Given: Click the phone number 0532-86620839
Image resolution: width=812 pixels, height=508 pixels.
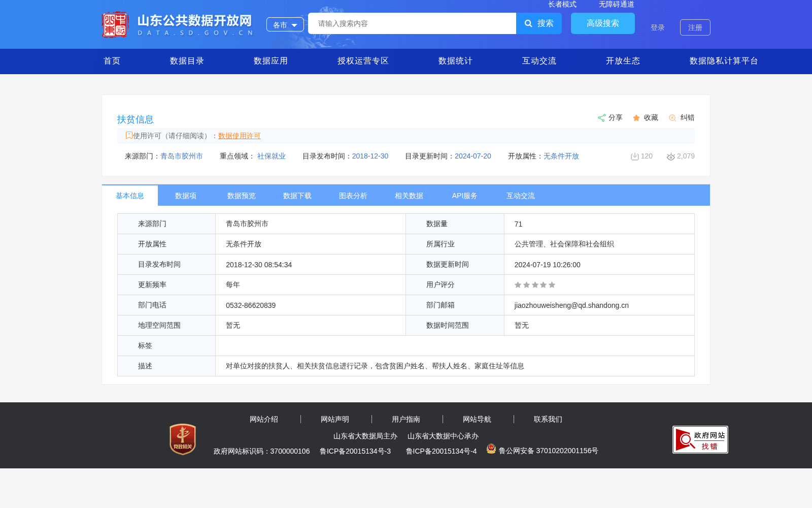Looking at the screenshot, I should click(251, 305).
